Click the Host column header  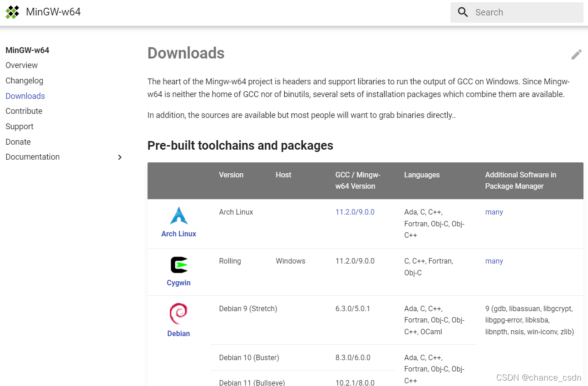[283, 175]
